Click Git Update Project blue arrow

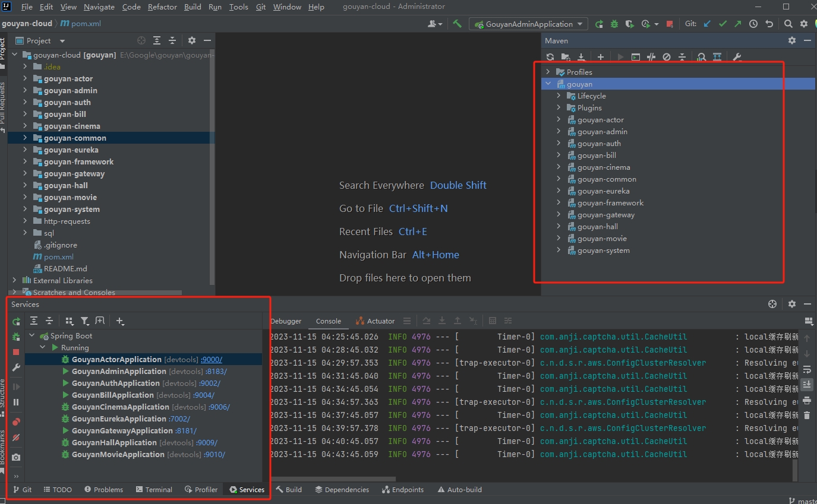click(x=707, y=24)
